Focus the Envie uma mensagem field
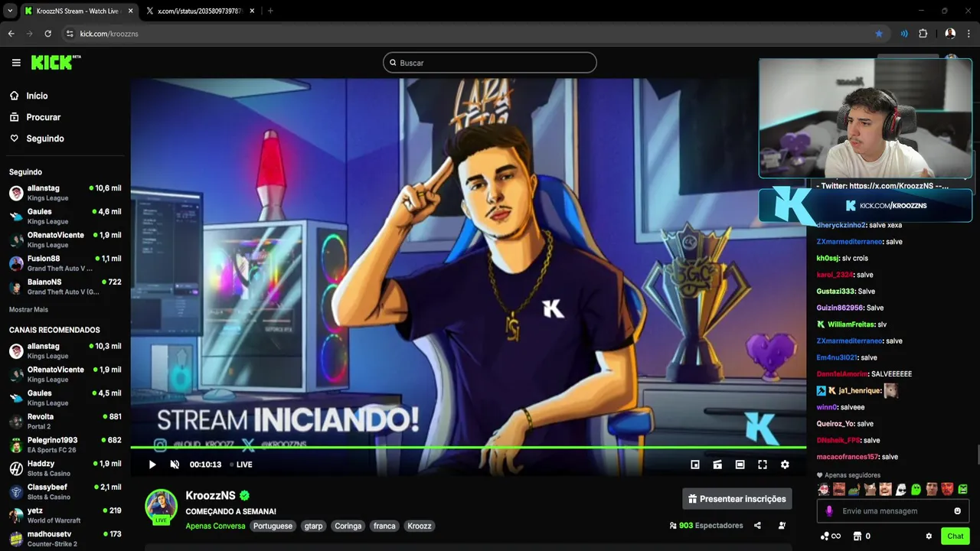Viewport: 980px width, 551px height. click(x=893, y=511)
